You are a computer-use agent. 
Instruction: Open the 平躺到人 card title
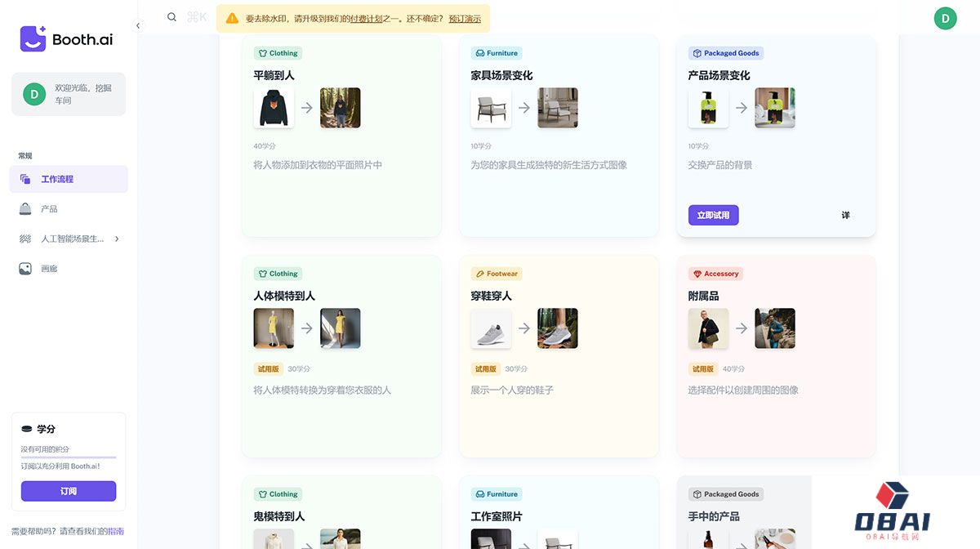click(x=274, y=75)
